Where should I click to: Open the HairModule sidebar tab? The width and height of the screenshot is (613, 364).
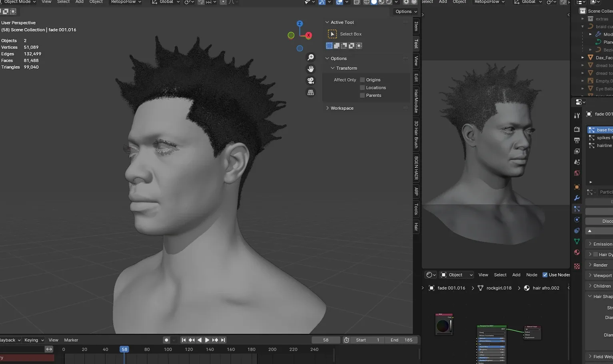pos(416,101)
